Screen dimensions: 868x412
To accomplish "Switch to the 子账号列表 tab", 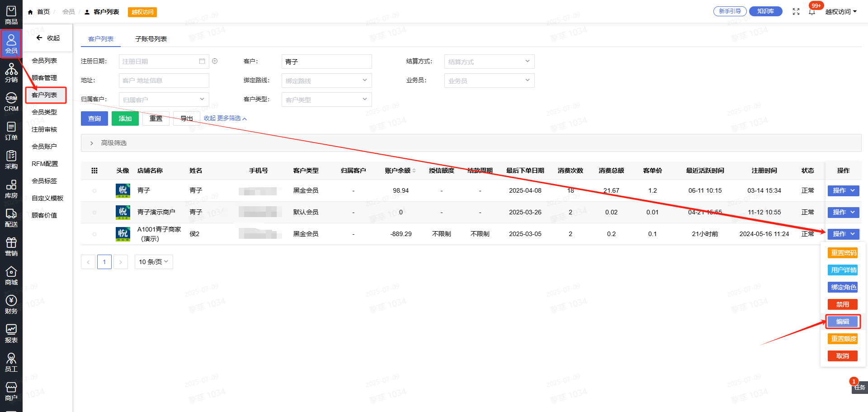I will tap(151, 39).
